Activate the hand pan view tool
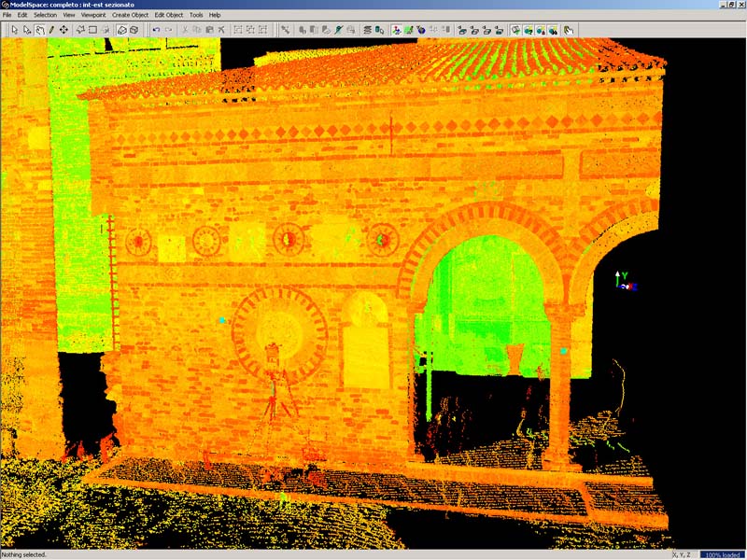Viewport: 747px width, 560px height. [x=39, y=30]
